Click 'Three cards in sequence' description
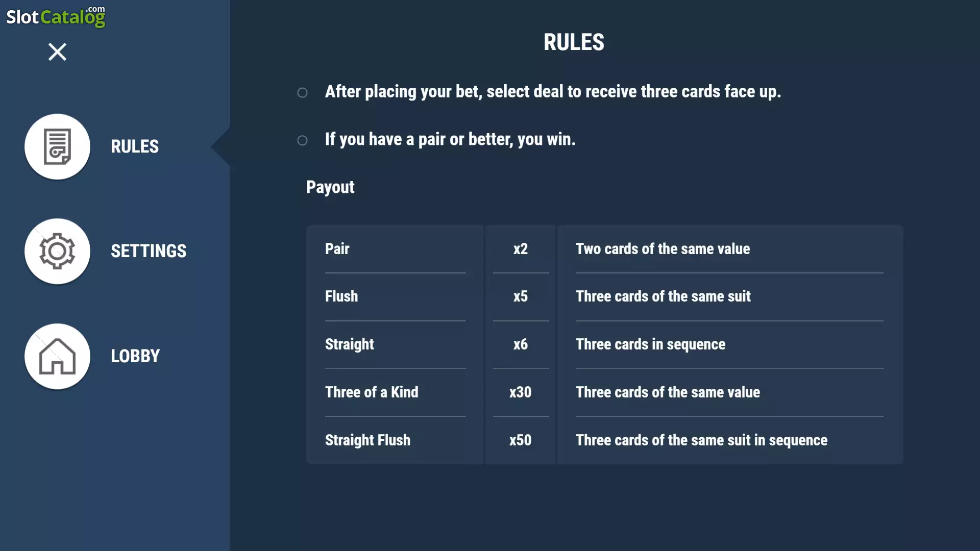The image size is (980, 551). [x=651, y=344]
